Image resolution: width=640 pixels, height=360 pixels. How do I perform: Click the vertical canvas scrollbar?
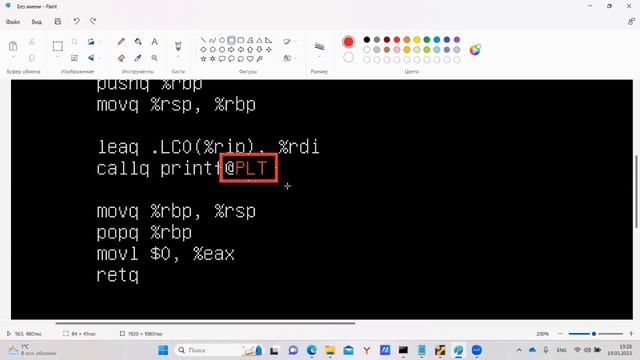[636, 191]
